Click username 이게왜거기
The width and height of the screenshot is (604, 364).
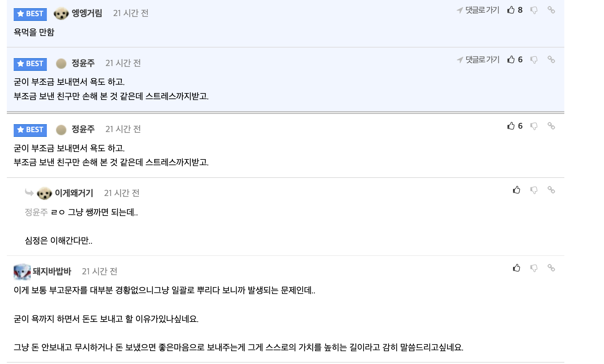(74, 193)
